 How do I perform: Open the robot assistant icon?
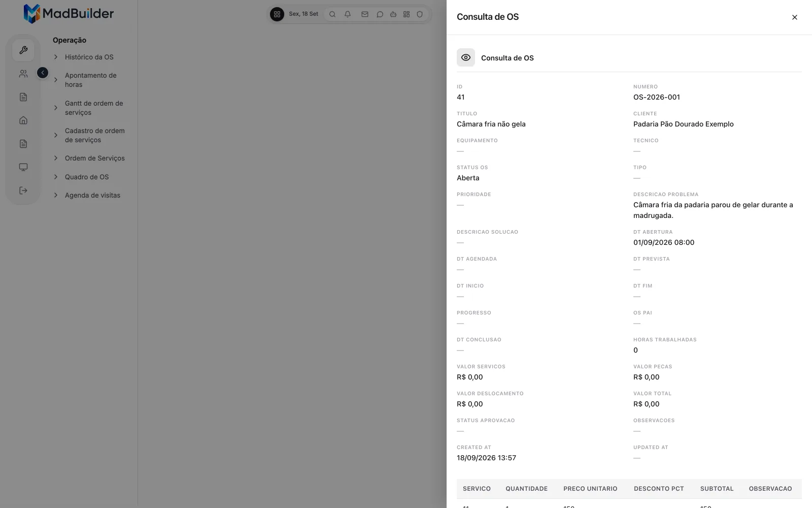click(393, 14)
